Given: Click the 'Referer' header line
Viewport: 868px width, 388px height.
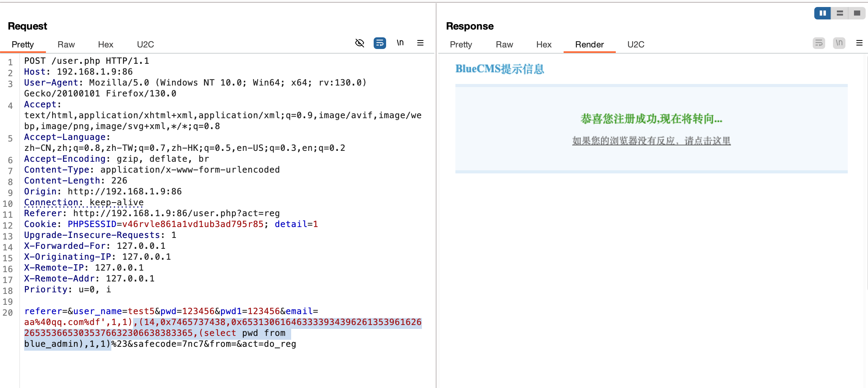Looking at the screenshot, I should [x=152, y=213].
